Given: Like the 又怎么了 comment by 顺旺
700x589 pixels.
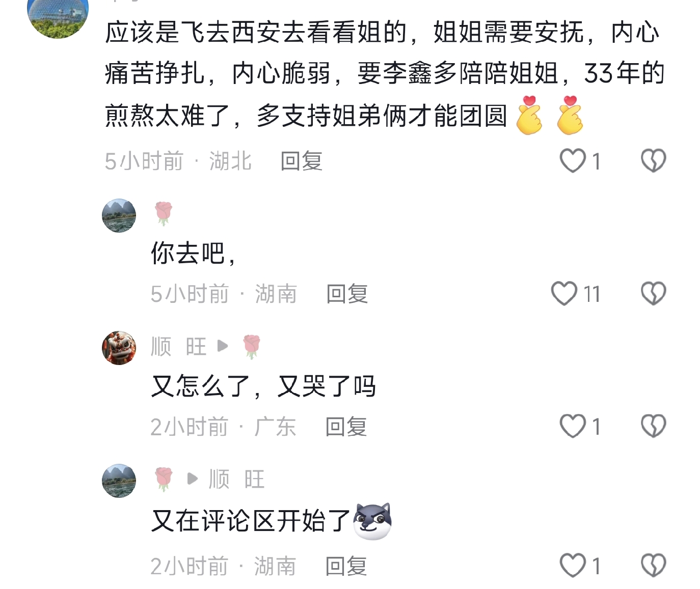Looking at the screenshot, I should [573, 426].
